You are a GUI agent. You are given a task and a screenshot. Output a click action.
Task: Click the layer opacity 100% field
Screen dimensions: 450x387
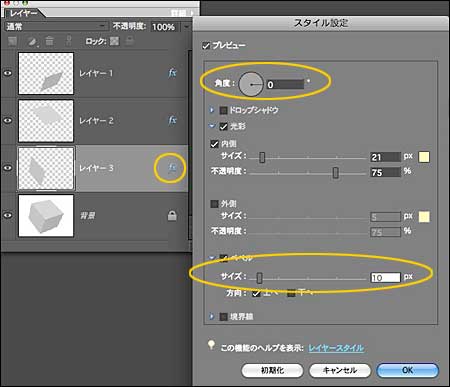(x=165, y=27)
